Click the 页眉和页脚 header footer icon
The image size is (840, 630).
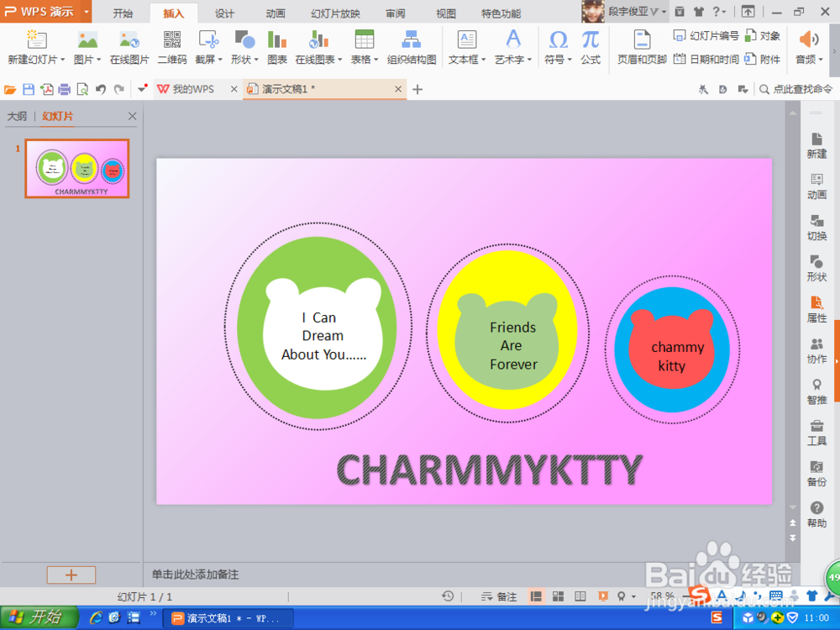(x=641, y=39)
